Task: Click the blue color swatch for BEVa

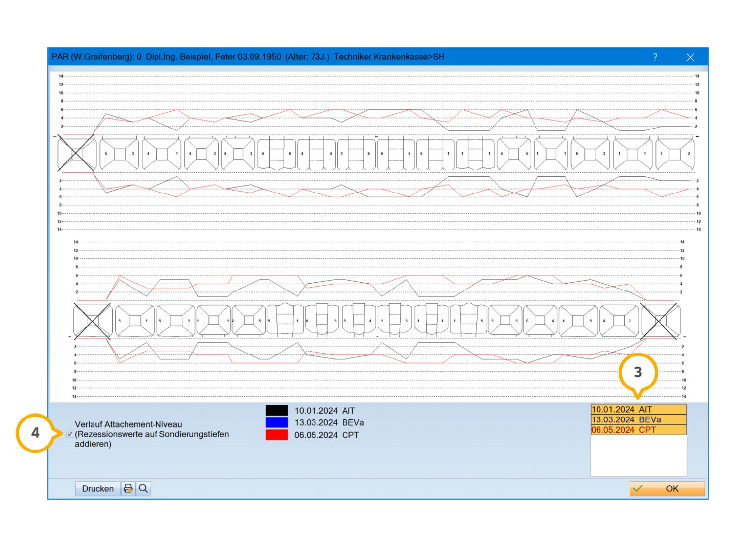Action: pos(277,422)
